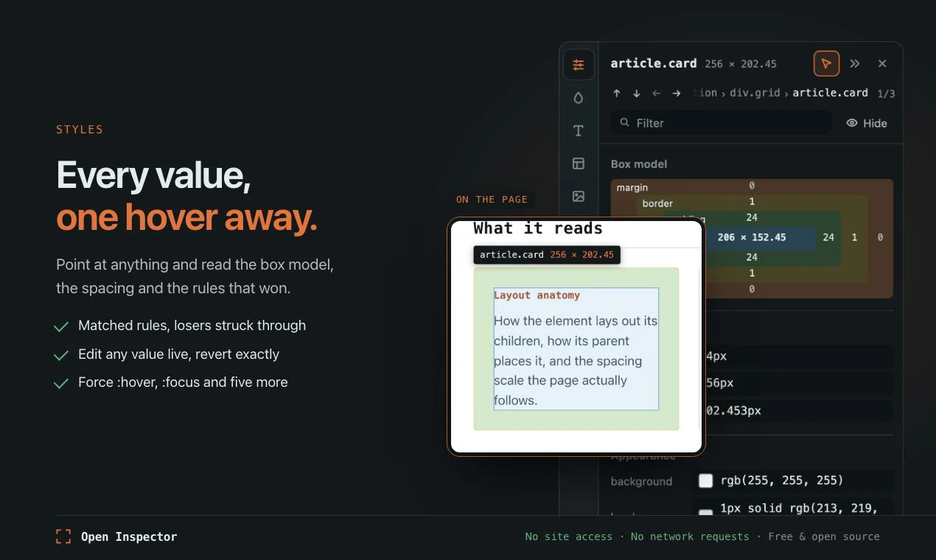
Task: Click the top margin value 0
Action: coord(752,186)
